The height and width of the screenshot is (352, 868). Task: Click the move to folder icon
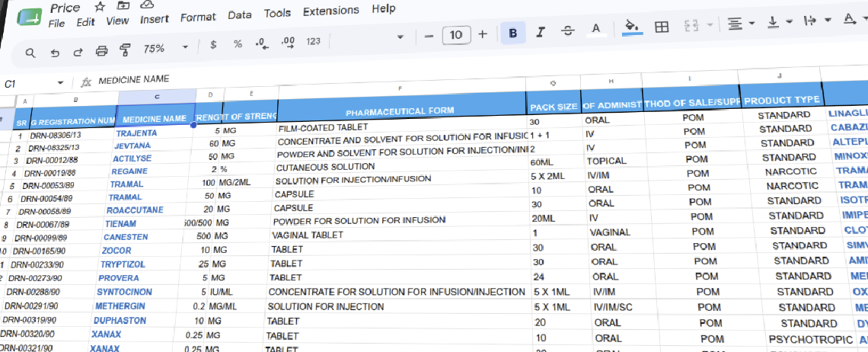pos(123,6)
